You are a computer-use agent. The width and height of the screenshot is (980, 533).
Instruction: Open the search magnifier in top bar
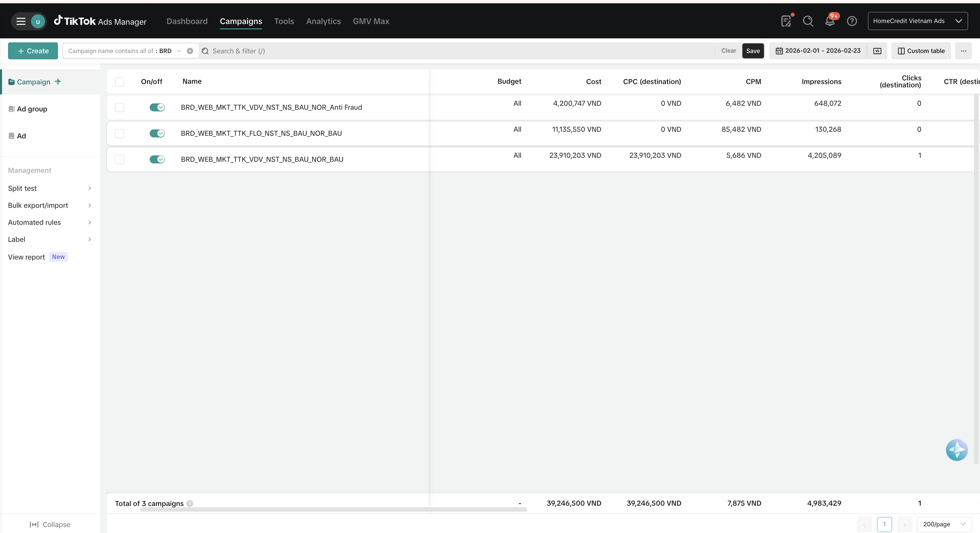tap(808, 21)
